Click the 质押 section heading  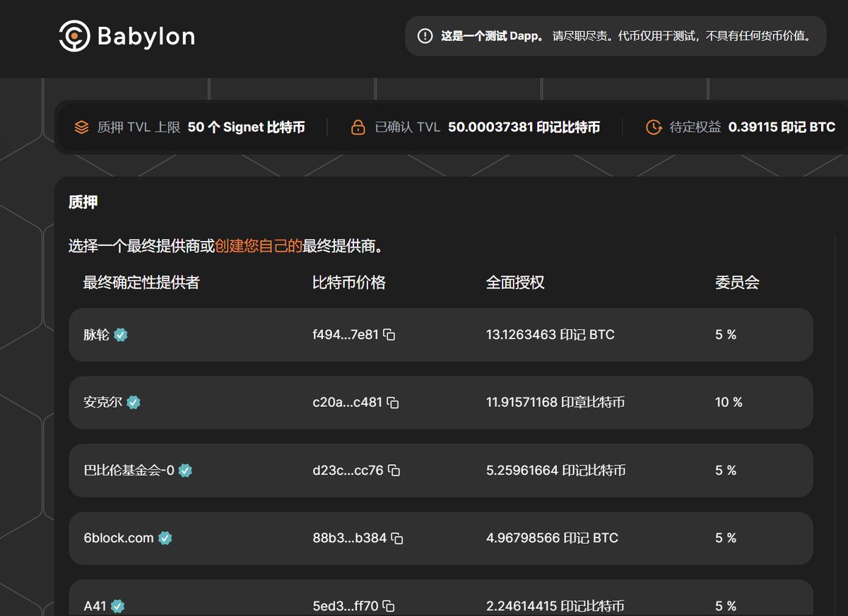[x=83, y=203]
